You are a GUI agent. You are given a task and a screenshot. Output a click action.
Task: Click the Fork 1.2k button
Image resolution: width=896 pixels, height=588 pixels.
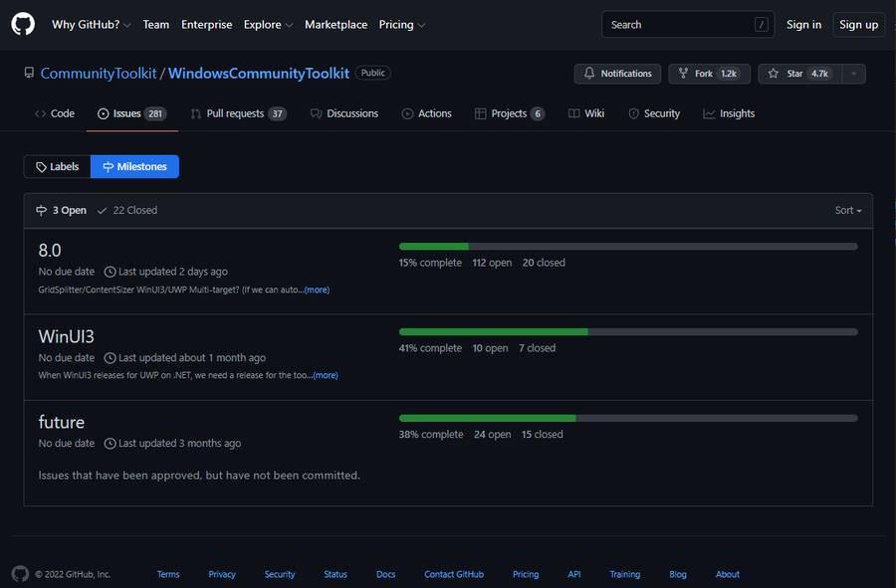tap(709, 74)
